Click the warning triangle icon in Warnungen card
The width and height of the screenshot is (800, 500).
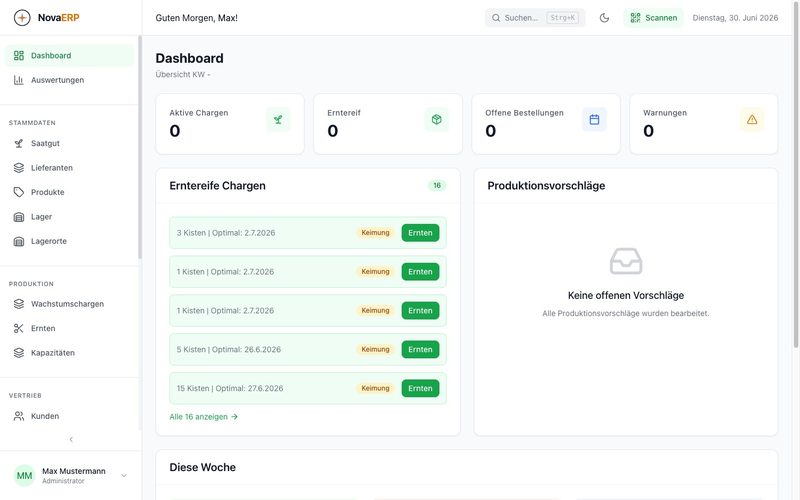pyautogui.click(x=752, y=119)
